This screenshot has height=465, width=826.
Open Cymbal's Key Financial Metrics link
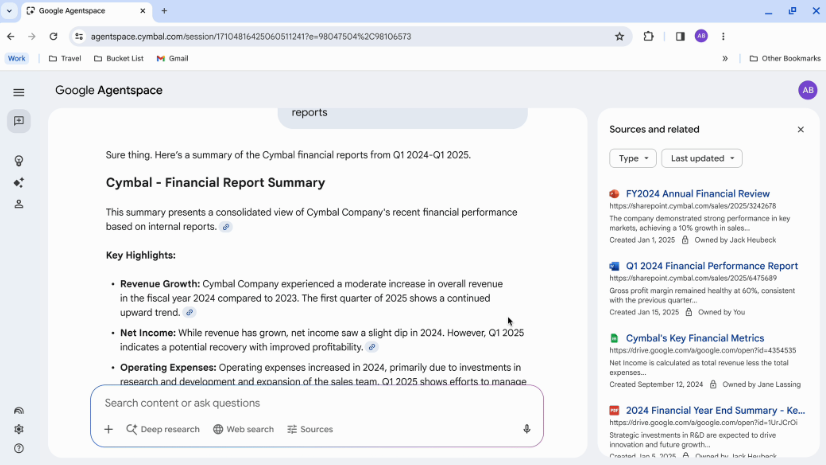[x=695, y=338]
